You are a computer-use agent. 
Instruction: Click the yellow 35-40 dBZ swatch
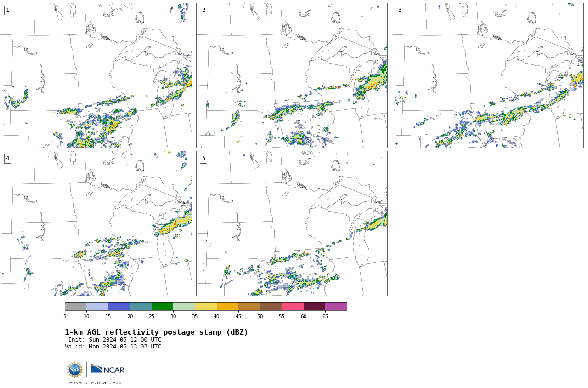(x=206, y=307)
